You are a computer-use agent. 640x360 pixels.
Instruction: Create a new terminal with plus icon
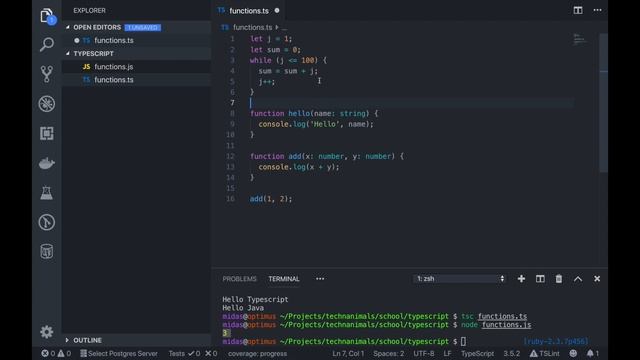pos(521,279)
